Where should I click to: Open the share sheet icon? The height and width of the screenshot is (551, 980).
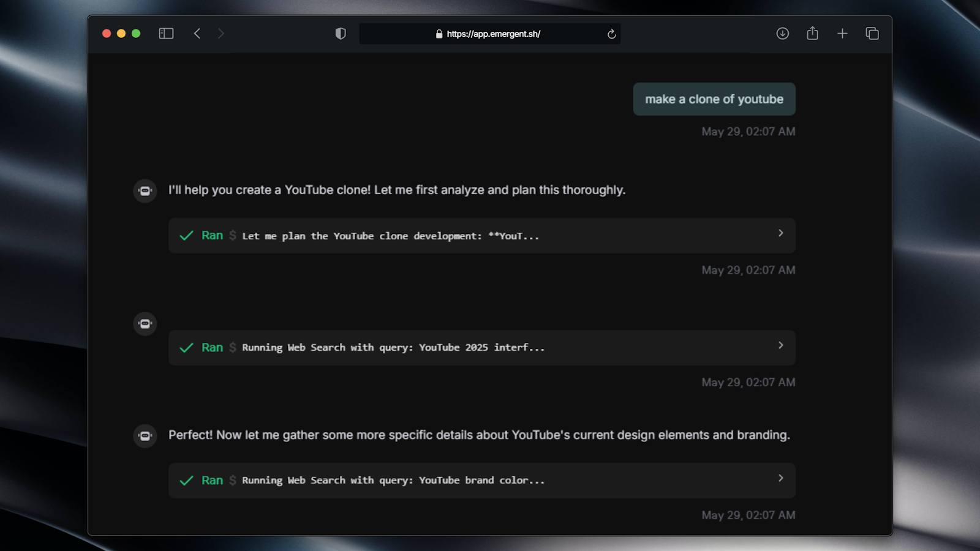pos(812,34)
